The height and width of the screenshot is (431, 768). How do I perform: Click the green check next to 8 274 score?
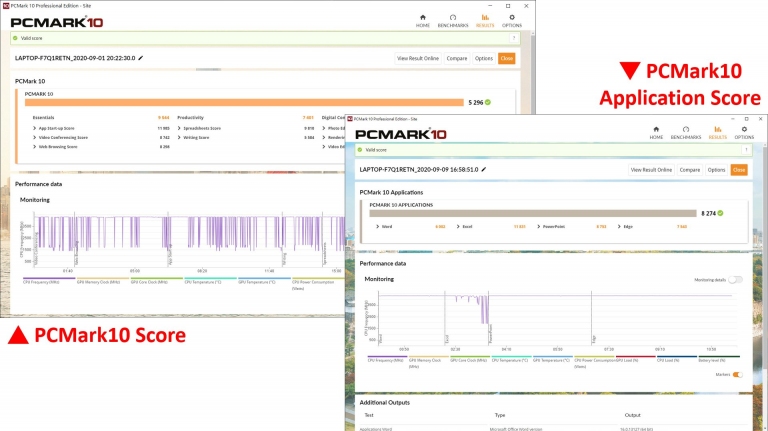(x=720, y=213)
